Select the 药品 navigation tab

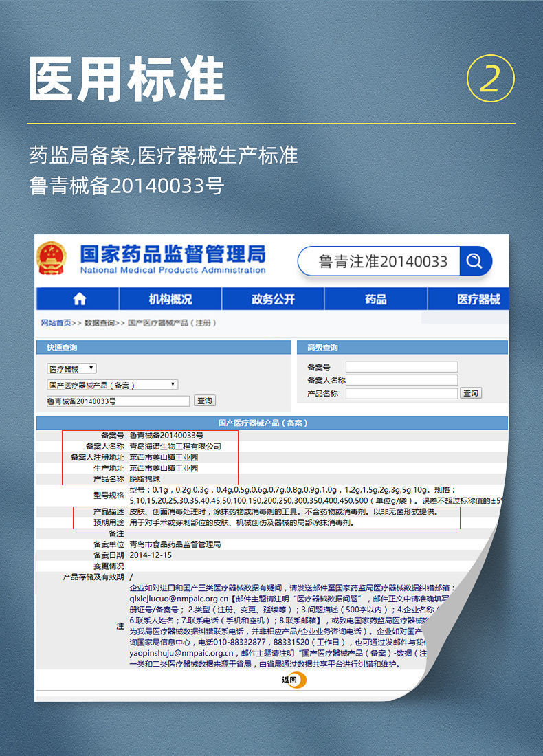pos(376,299)
